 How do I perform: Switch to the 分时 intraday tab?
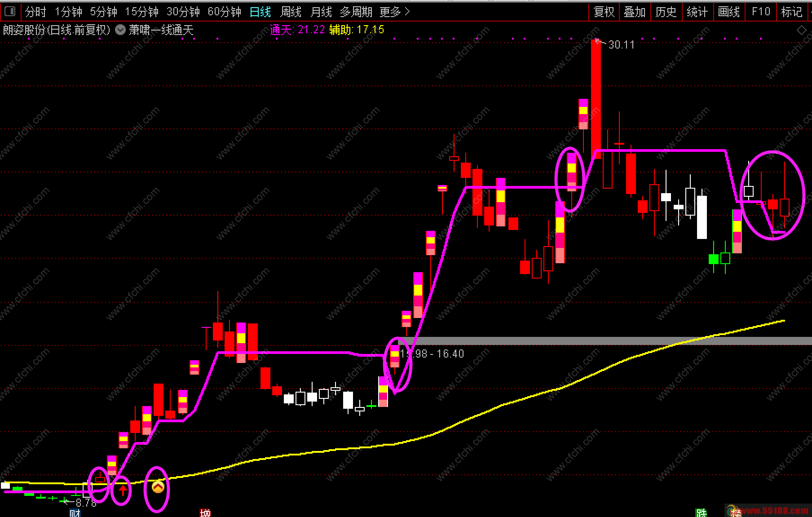pyautogui.click(x=35, y=12)
